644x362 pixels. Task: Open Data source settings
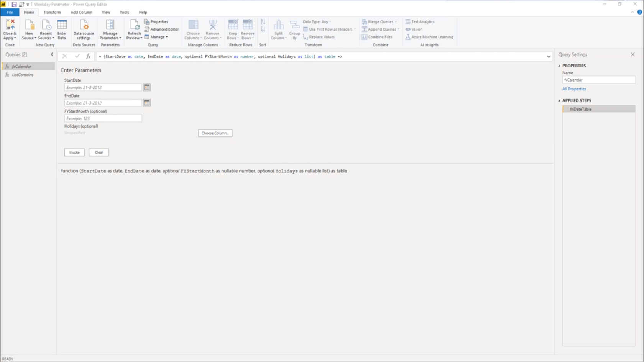coord(84,29)
